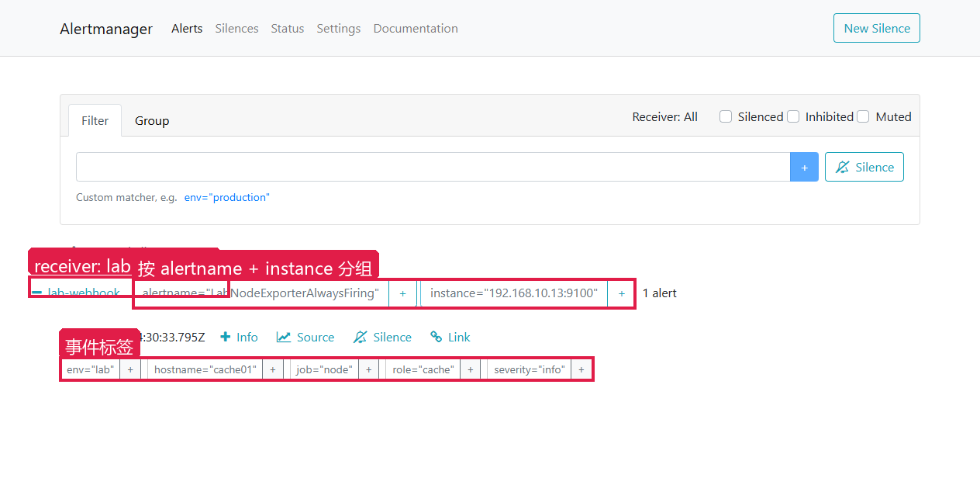
Task: Open the Alerts page in navbar
Action: click(187, 29)
